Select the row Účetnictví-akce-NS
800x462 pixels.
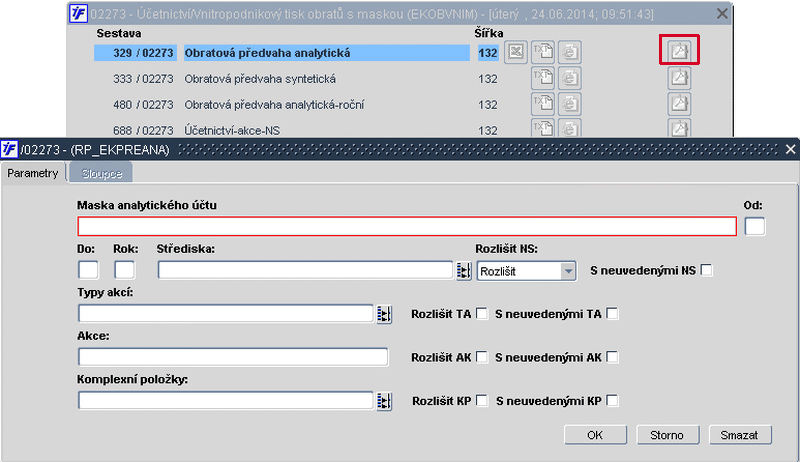point(232,131)
